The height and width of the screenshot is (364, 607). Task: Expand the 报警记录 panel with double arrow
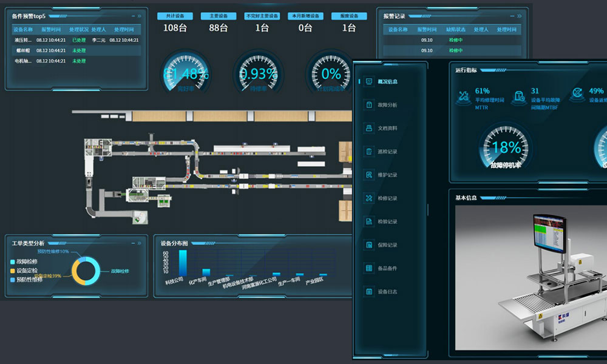coord(519,16)
